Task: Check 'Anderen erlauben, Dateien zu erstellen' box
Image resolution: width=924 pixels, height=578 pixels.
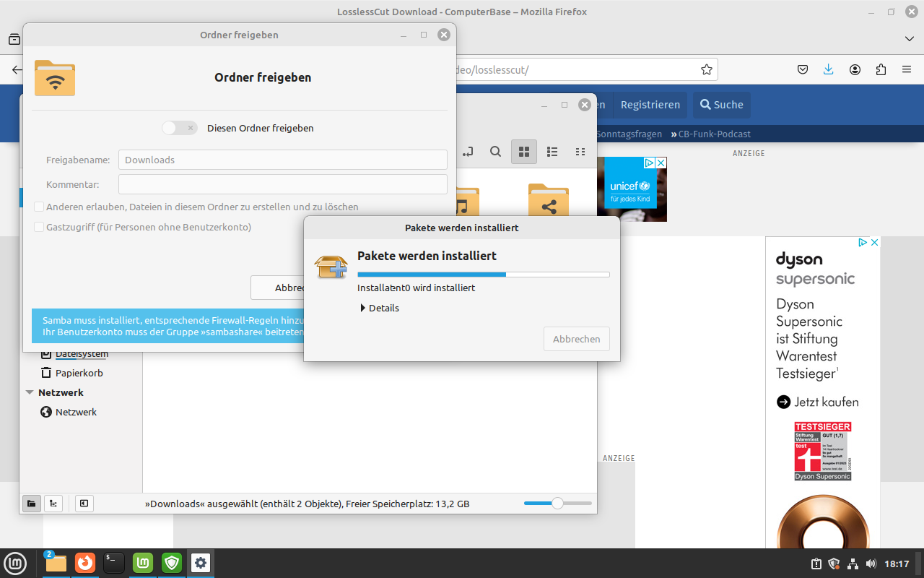Action: [x=39, y=207]
